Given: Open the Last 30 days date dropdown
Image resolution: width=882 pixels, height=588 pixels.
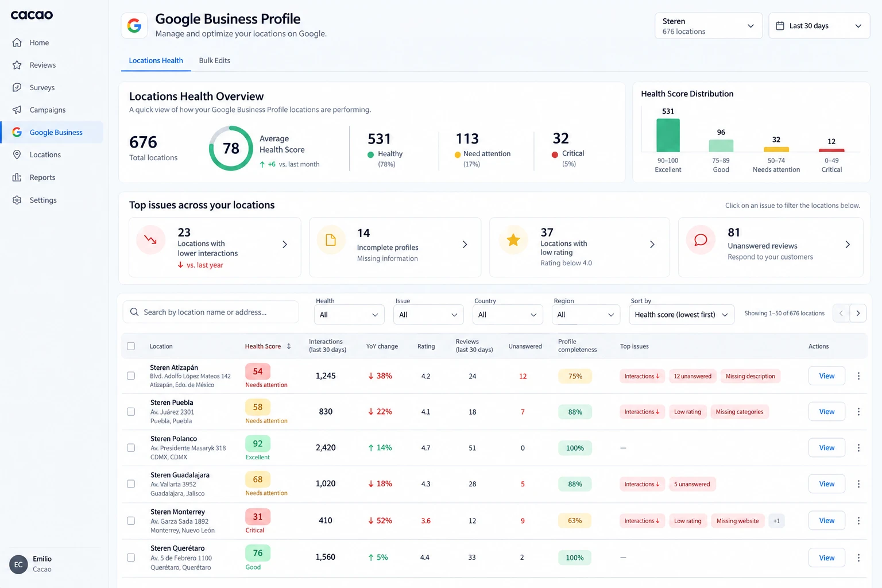Looking at the screenshot, I should click(819, 26).
